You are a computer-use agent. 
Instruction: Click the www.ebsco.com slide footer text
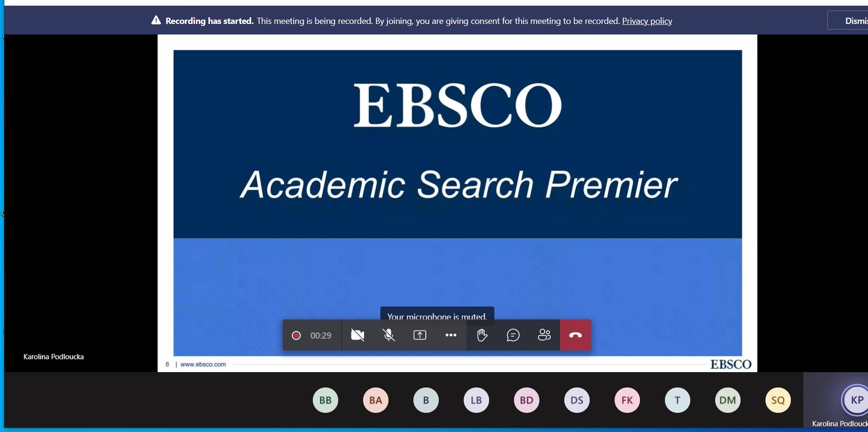(203, 364)
